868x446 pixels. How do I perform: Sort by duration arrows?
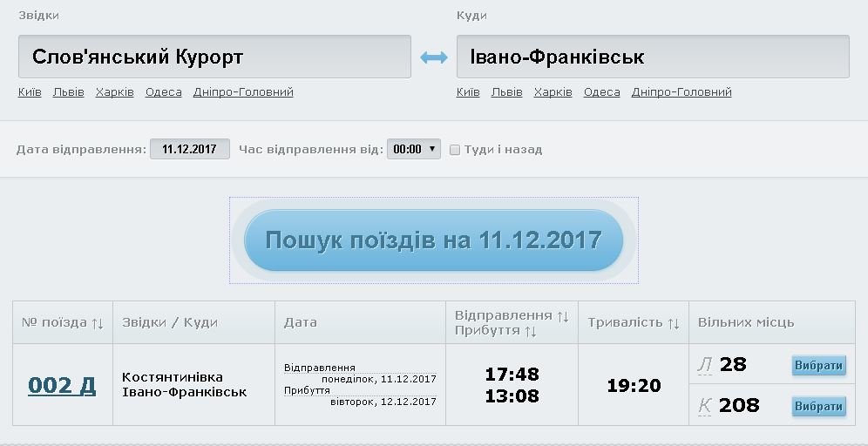674,323
